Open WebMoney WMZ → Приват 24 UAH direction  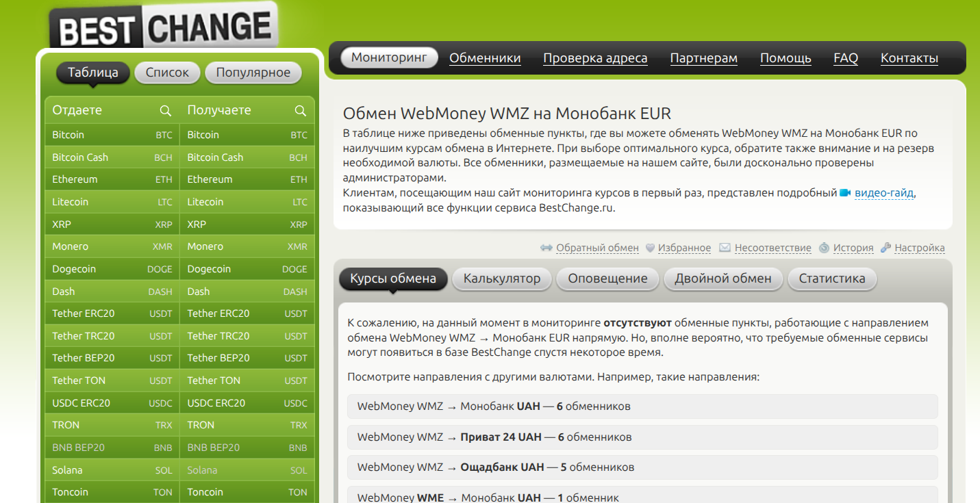click(x=642, y=437)
